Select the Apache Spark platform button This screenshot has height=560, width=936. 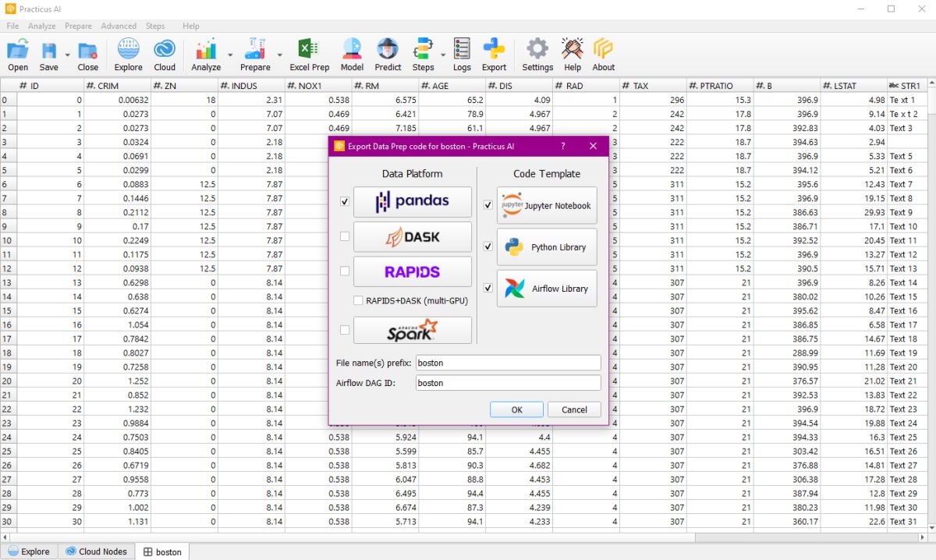(413, 330)
